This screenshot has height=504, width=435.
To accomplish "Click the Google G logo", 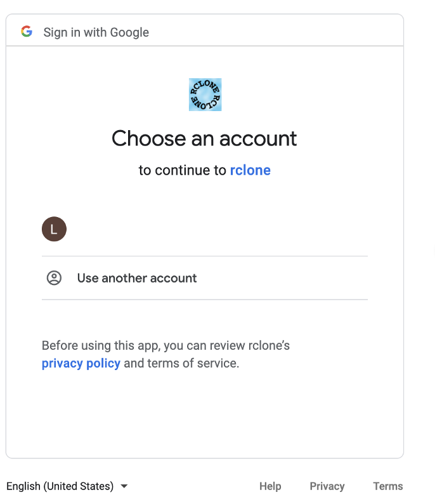I will 27,32.
